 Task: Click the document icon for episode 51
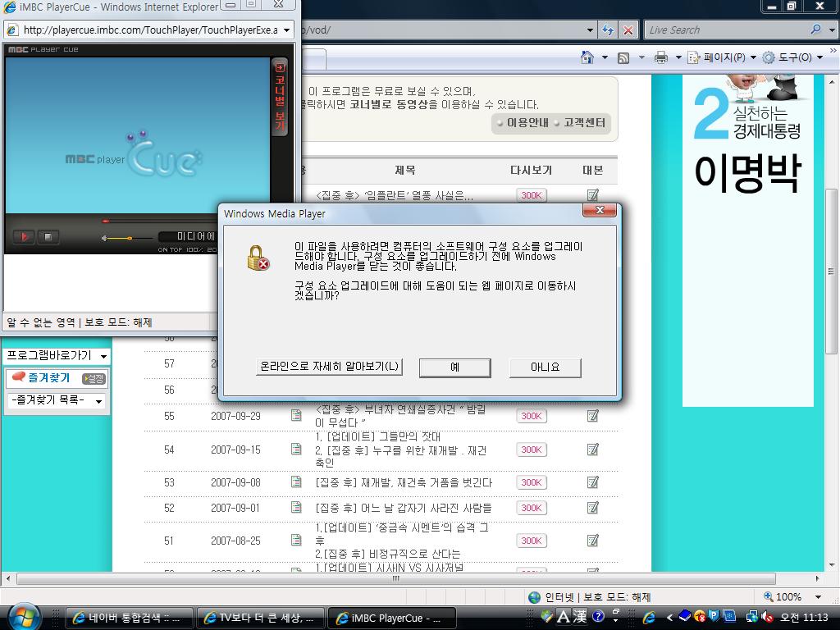click(x=295, y=540)
